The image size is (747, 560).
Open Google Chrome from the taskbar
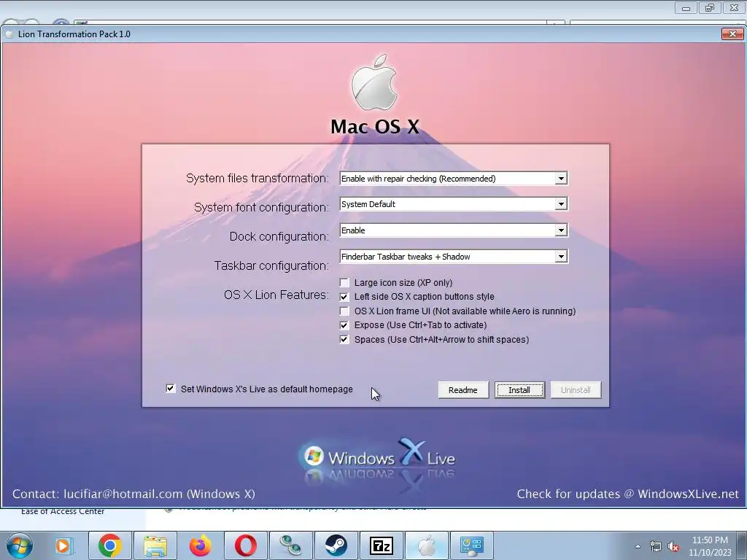(x=109, y=545)
